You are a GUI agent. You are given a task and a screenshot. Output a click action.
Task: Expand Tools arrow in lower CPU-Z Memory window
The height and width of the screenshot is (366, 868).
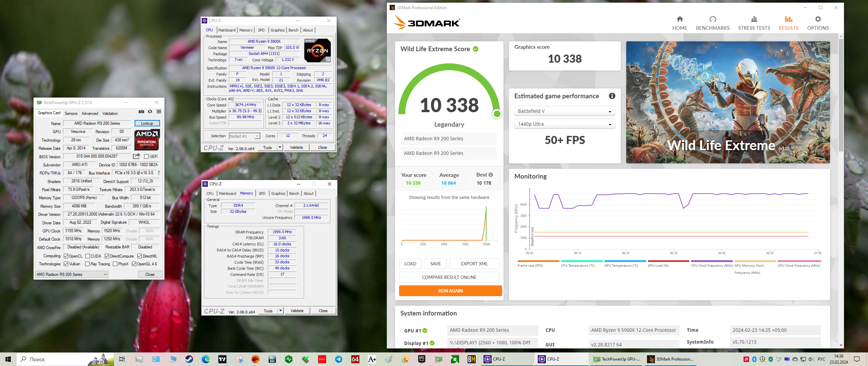point(280,311)
